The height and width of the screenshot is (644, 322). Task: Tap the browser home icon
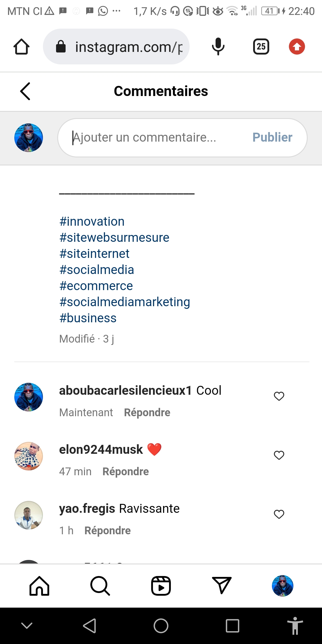click(x=21, y=47)
